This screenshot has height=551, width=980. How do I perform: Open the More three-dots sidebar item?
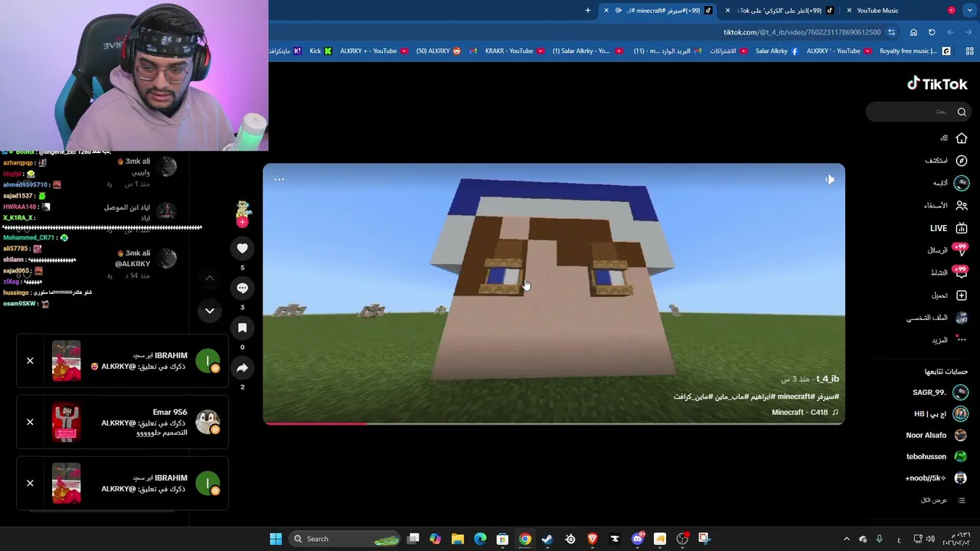(962, 340)
